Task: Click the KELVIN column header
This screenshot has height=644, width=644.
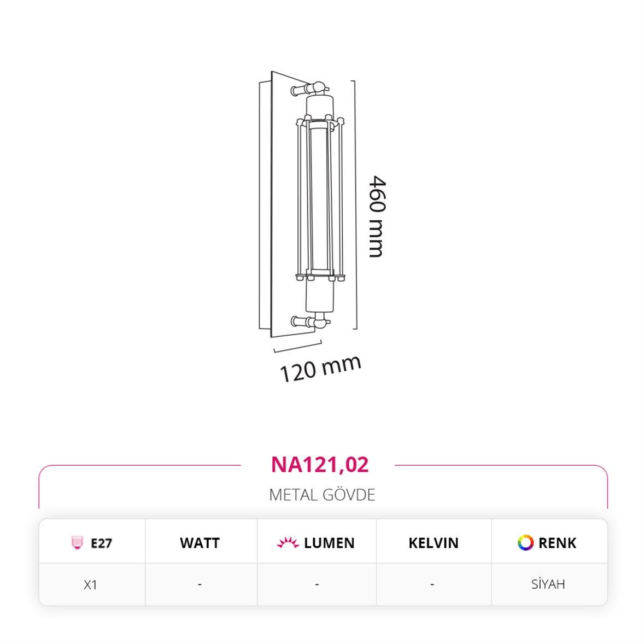Action: pyautogui.click(x=434, y=543)
